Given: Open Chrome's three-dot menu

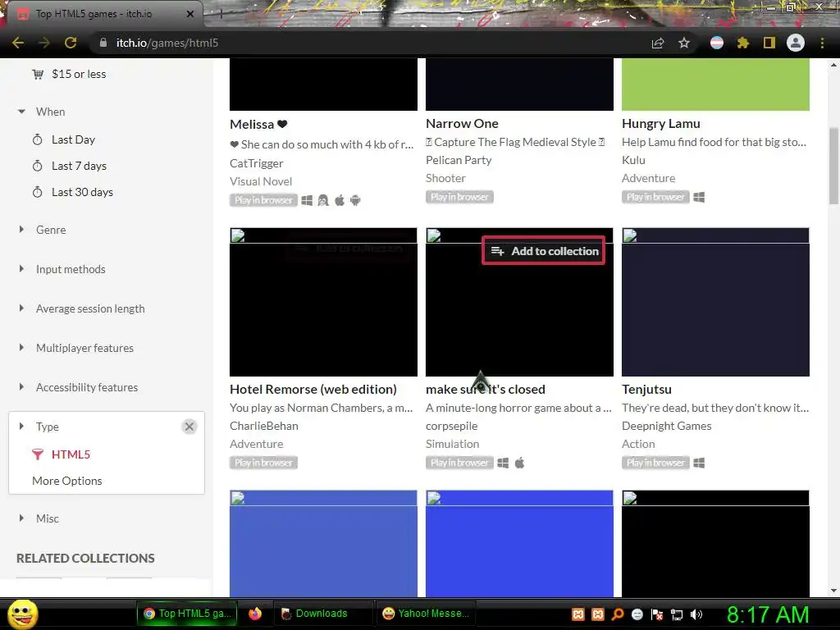Looking at the screenshot, I should tap(822, 43).
